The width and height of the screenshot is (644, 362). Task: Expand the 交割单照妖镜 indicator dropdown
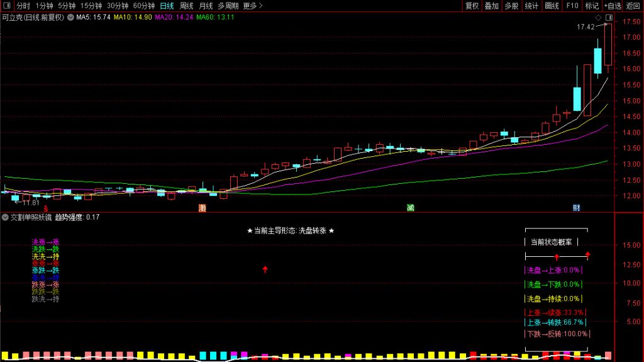pos(6,217)
